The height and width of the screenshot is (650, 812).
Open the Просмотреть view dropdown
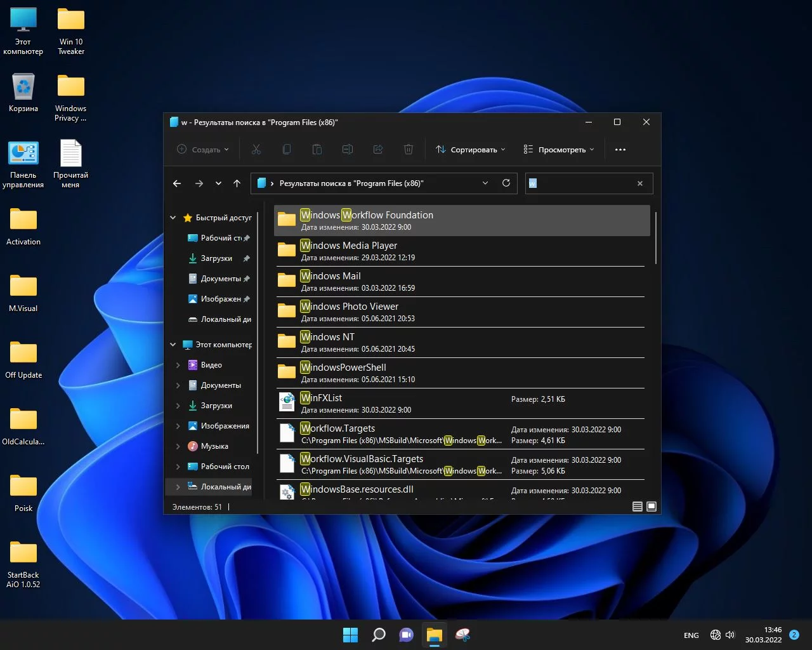pos(559,150)
